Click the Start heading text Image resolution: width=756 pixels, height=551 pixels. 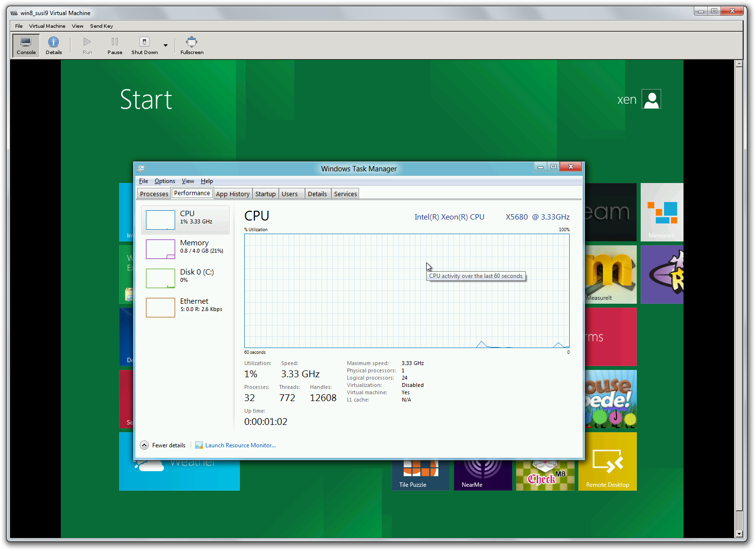tap(146, 99)
